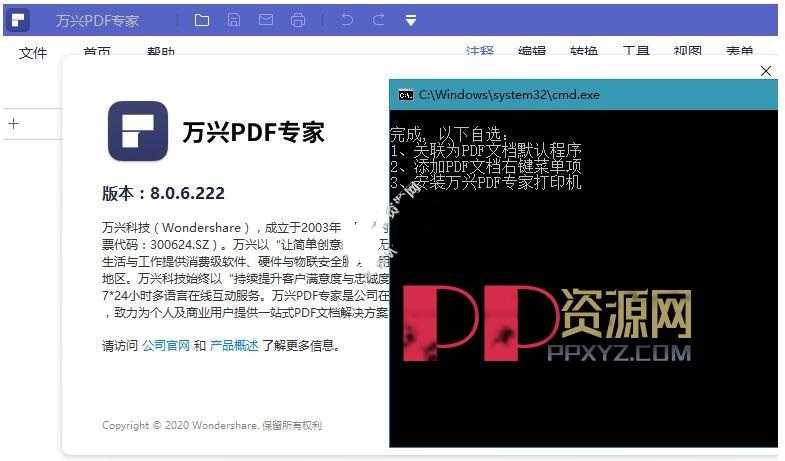This screenshot has width=785, height=461.
Task: Click option 2 添加PDF文档右键菜单项 in cmd
Action: tap(486, 166)
